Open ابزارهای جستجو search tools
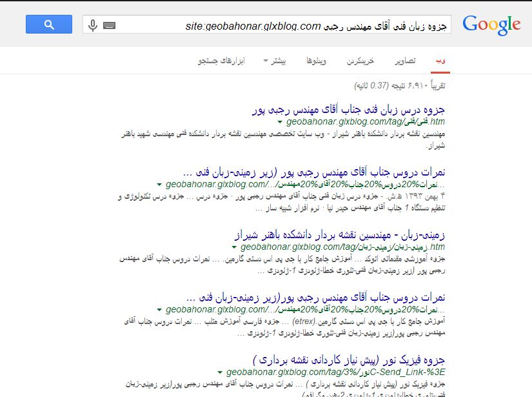 pos(221,61)
